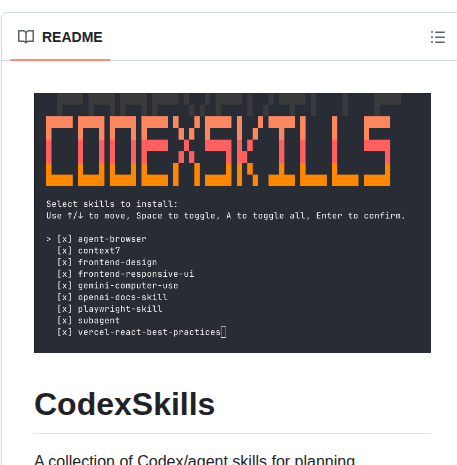Click the 'Select skills to install:' line

pyautogui.click(x=112, y=204)
